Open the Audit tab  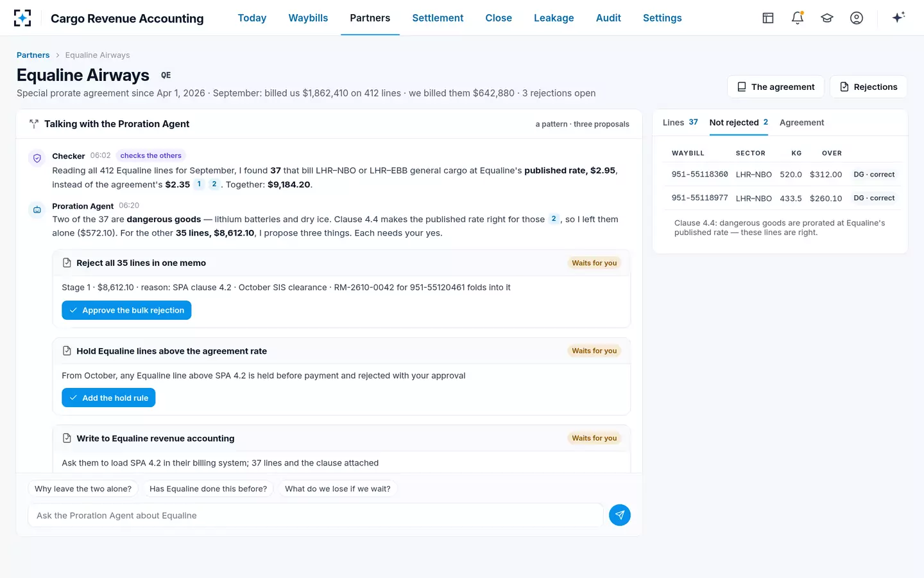[608, 18]
